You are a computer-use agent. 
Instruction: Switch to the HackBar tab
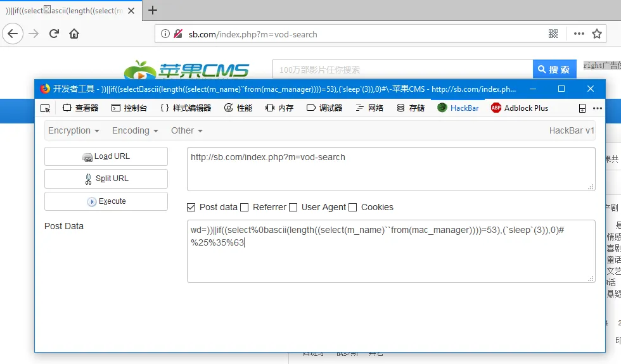click(458, 108)
